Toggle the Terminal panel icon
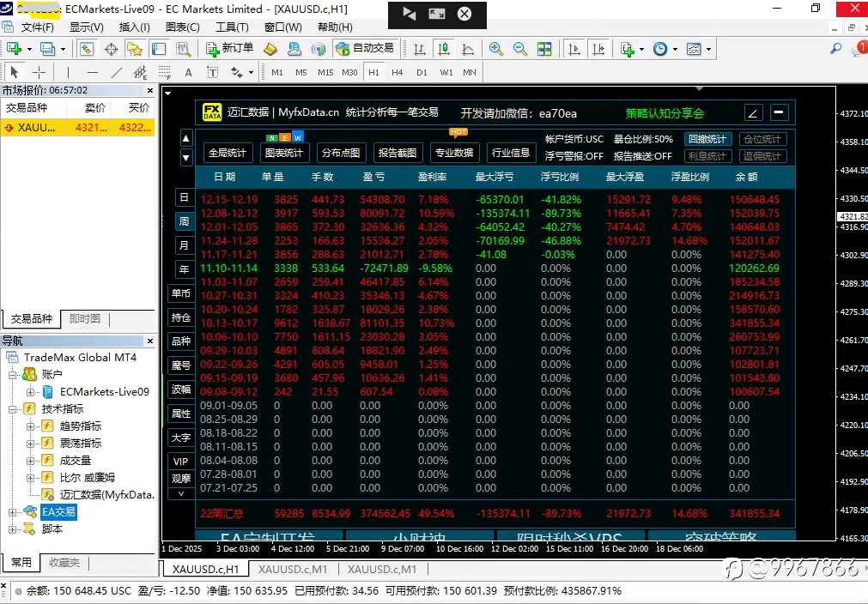 (x=159, y=49)
